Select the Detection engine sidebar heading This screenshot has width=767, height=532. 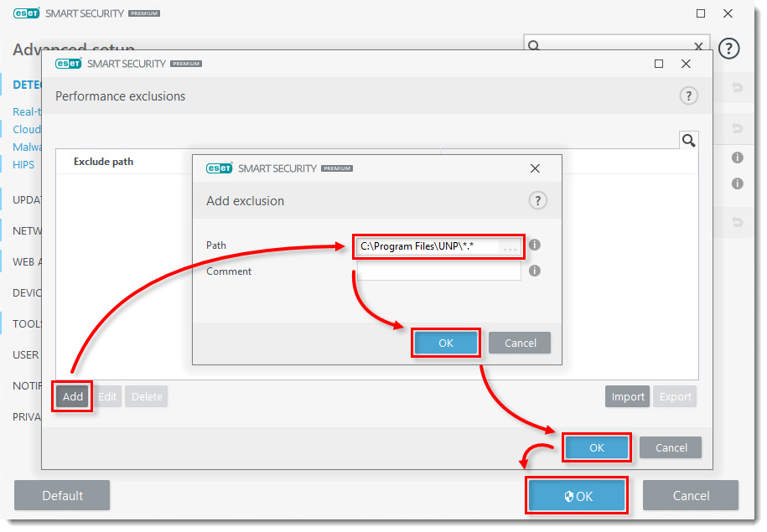(x=27, y=85)
